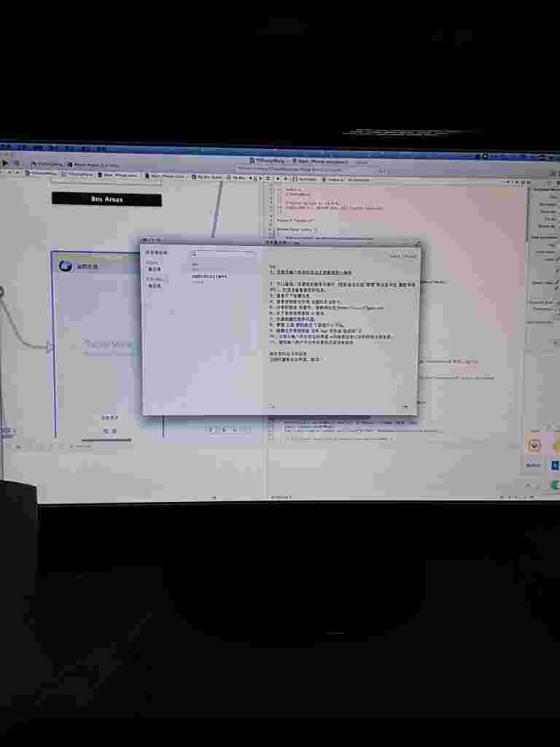Screen dimensions: 560x747
Task: Select the first item in dialog sidebar
Action: click(x=154, y=268)
